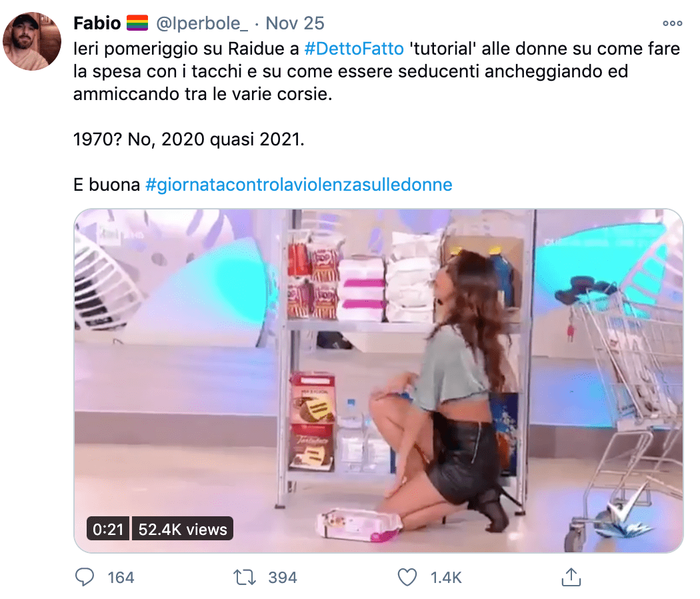Click the rainbow flag emoji beside Fabio
The width and height of the screenshot is (700, 599).
(x=137, y=23)
